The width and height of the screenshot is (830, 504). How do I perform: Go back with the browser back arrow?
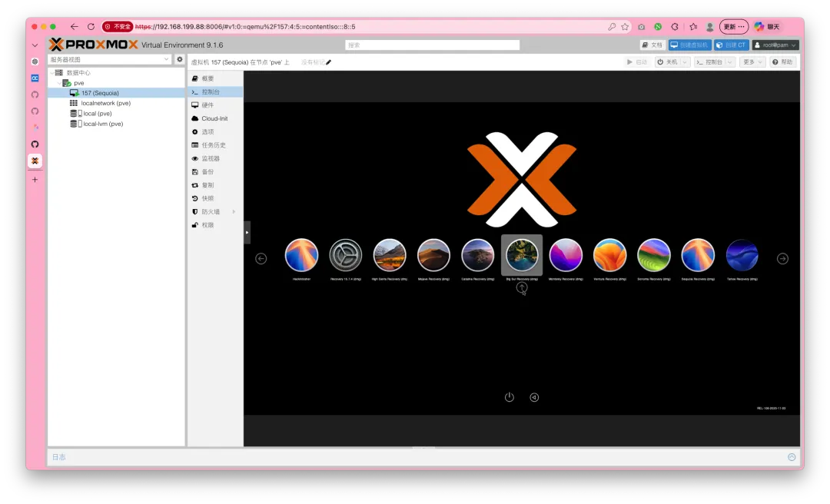tap(74, 26)
